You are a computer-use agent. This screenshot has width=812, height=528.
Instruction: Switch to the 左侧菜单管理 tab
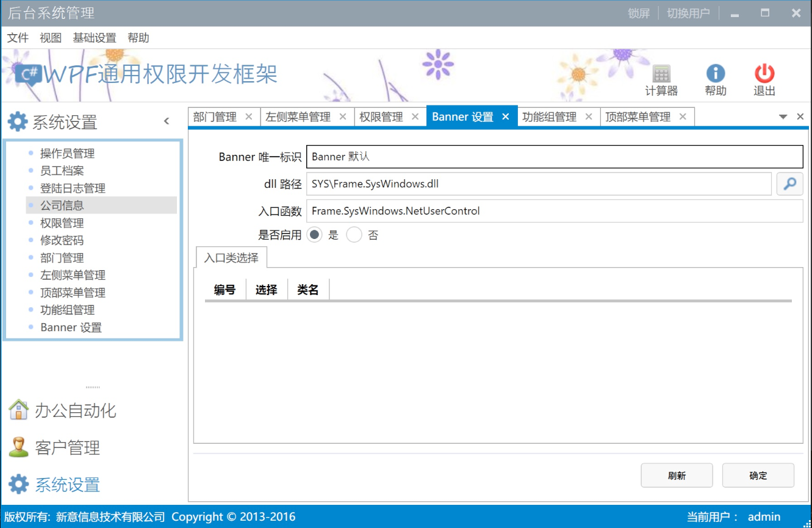[x=298, y=117]
